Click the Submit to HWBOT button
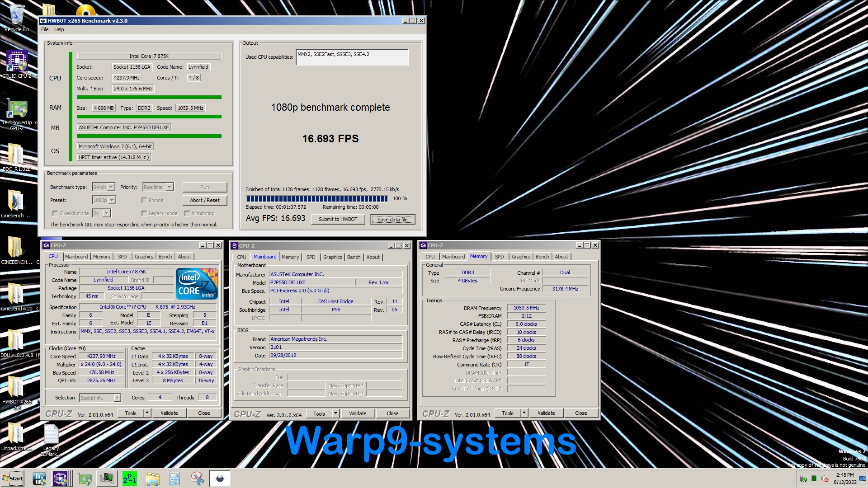The height and width of the screenshot is (488, 868). click(x=338, y=219)
